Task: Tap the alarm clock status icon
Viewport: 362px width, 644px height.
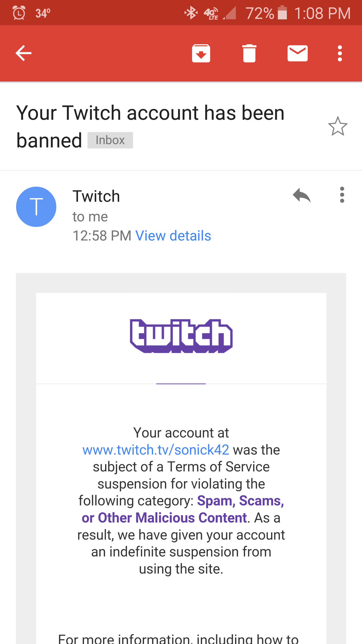Action: point(19,13)
